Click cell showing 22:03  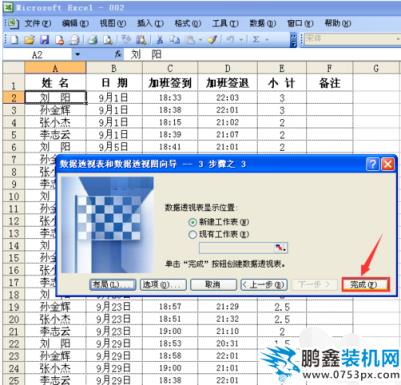coord(227,98)
